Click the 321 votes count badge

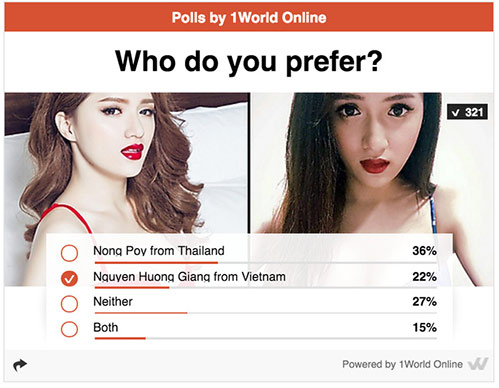click(467, 112)
